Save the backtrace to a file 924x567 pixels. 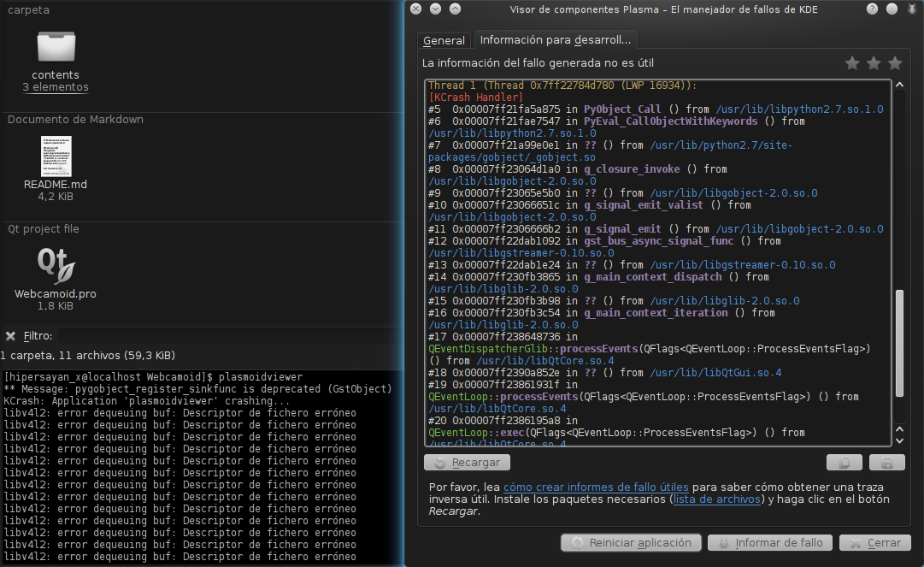(x=886, y=463)
